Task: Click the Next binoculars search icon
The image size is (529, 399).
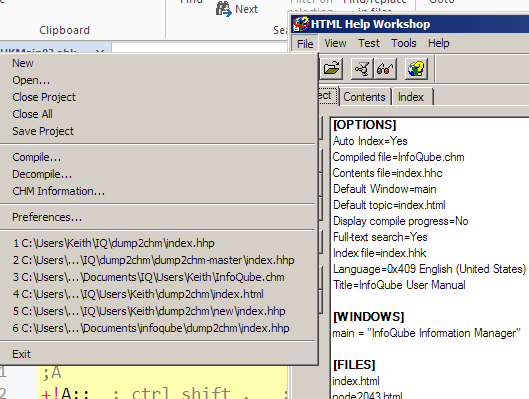Action: 223,9
